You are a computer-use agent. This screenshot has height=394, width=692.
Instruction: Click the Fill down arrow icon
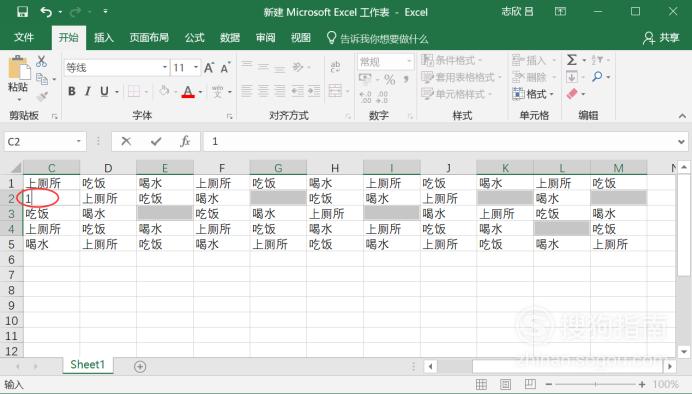coord(572,77)
